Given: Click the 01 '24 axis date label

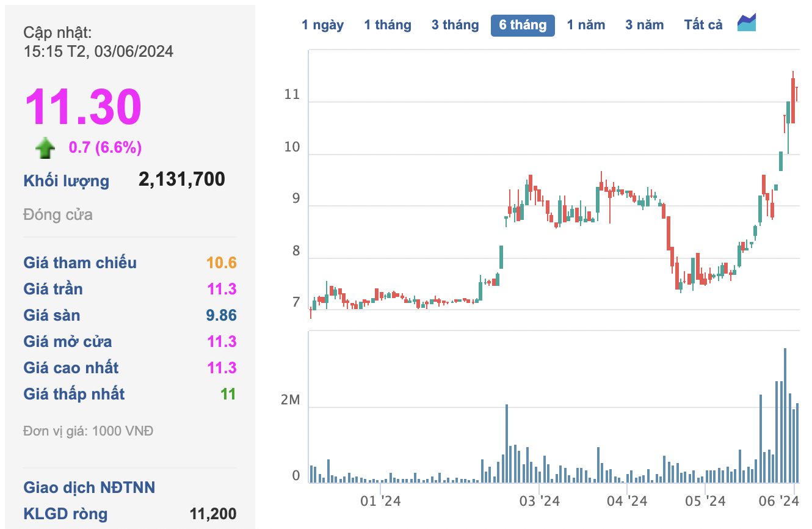Looking at the screenshot, I should pos(380,502).
